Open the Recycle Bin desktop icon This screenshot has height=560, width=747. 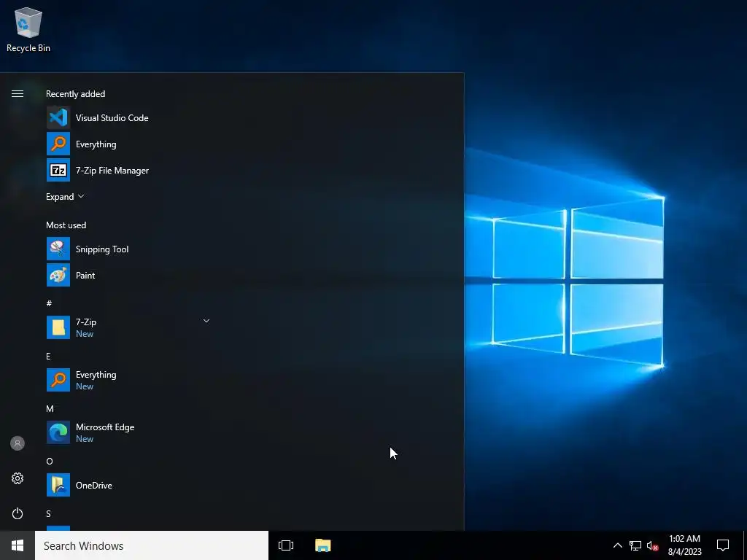[28, 30]
